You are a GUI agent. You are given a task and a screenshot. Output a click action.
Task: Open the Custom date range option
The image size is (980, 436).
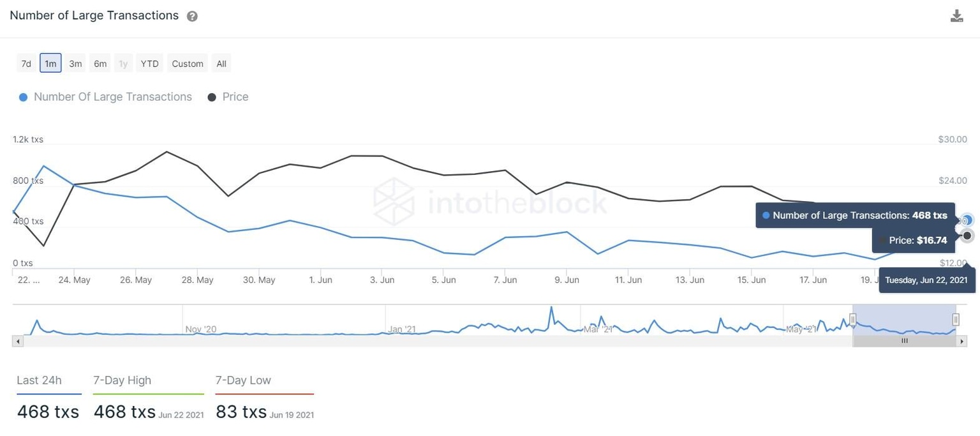[x=187, y=63]
